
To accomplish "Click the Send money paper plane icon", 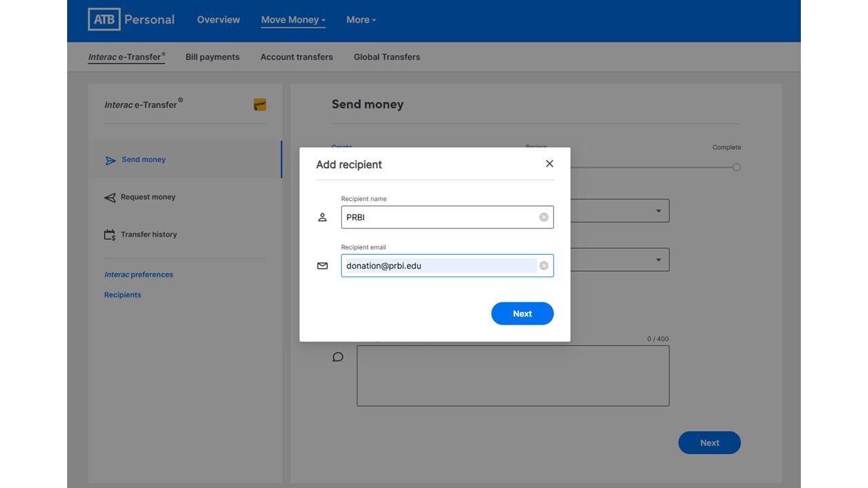I will click(x=110, y=161).
